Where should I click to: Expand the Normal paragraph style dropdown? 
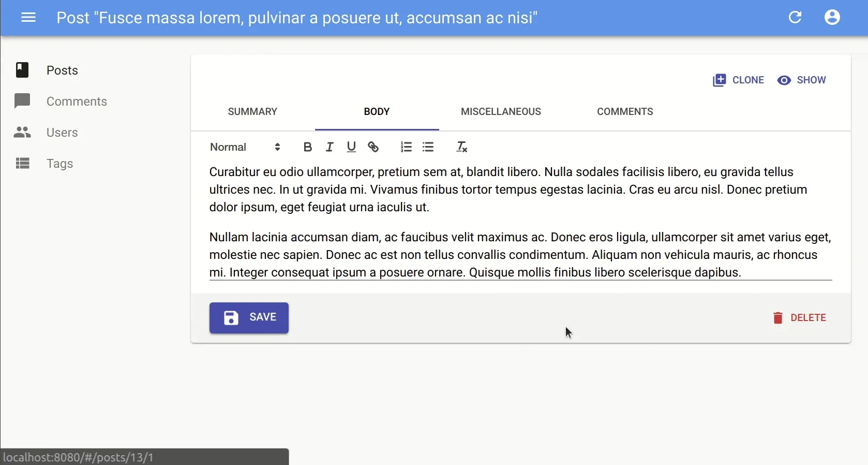click(x=245, y=147)
